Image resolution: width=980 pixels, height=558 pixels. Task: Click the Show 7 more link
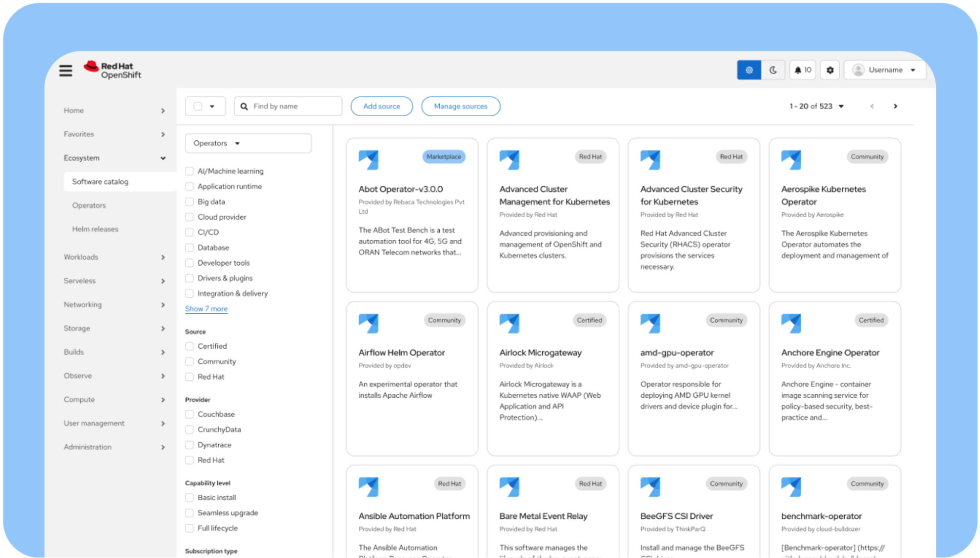pyautogui.click(x=206, y=309)
